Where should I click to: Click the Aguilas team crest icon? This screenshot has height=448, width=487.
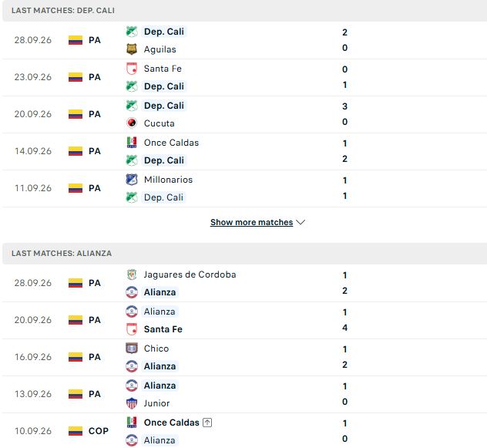pyautogui.click(x=132, y=49)
